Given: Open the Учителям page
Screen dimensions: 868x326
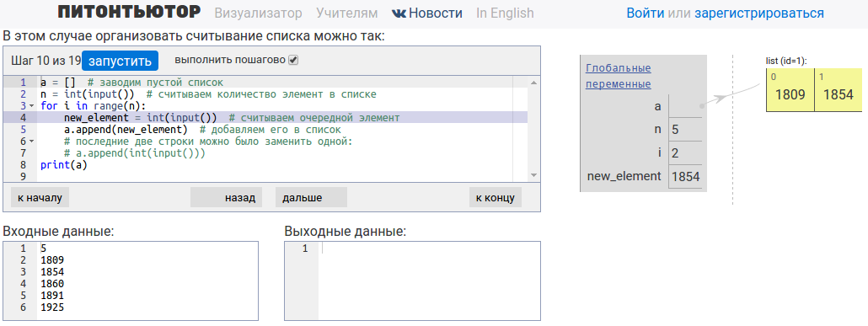Looking at the screenshot, I should coord(347,13).
